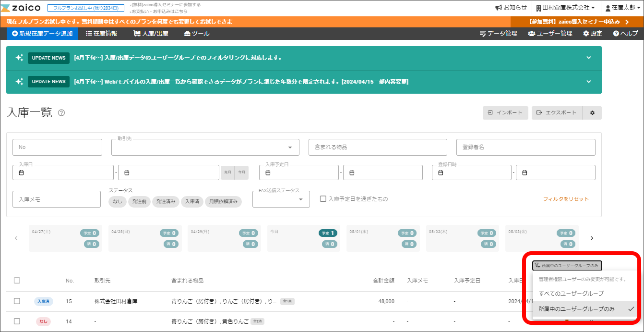The width and height of the screenshot is (644, 332).
Task: Click the 48,000 total amount cell
Action: 386,301
